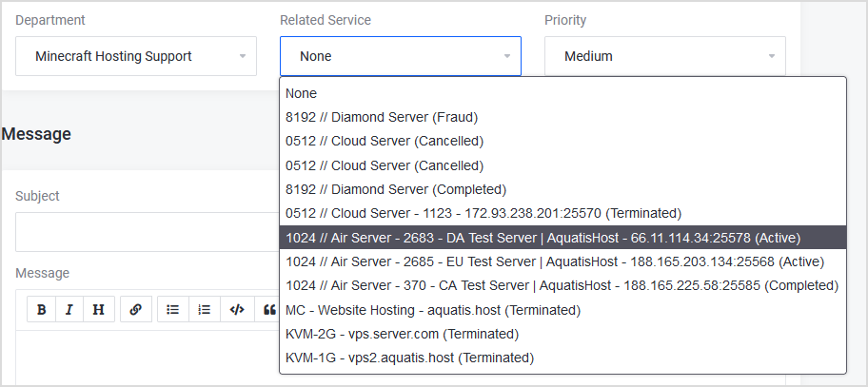
Task: Insert a bulleted list
Action: pos(172,309)
